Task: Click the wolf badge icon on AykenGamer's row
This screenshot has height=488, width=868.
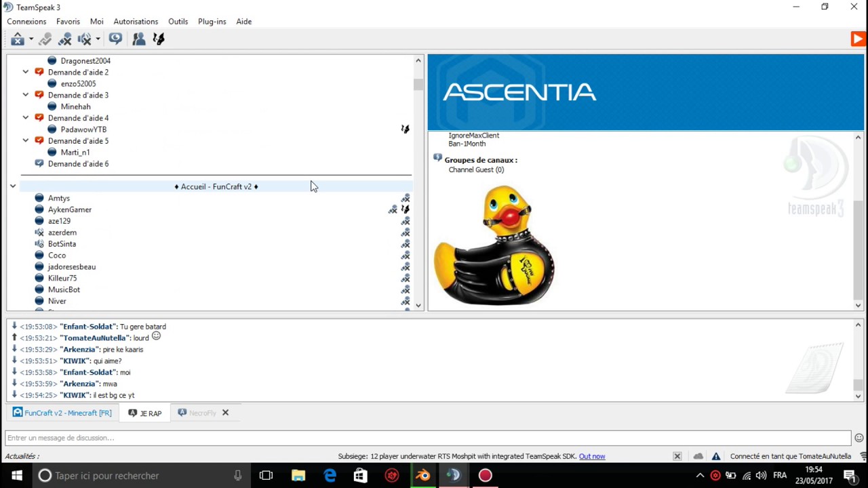Action: (406, 209)
